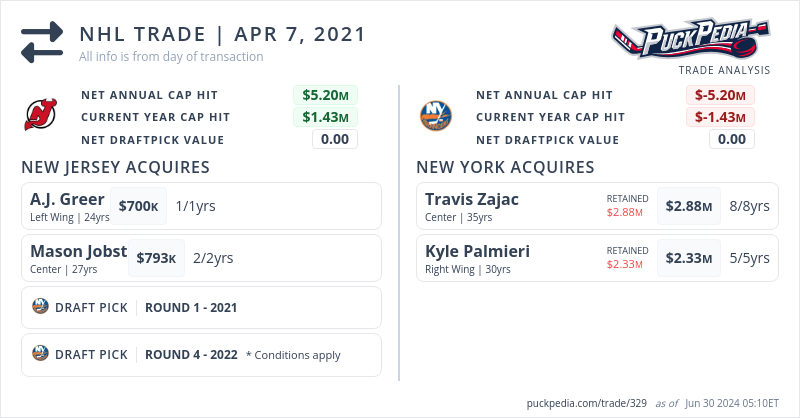Viewport: 800px width, 418px height.
Task: Click Islanders icon on Round 1 pick
Action: tap(41, 307)
